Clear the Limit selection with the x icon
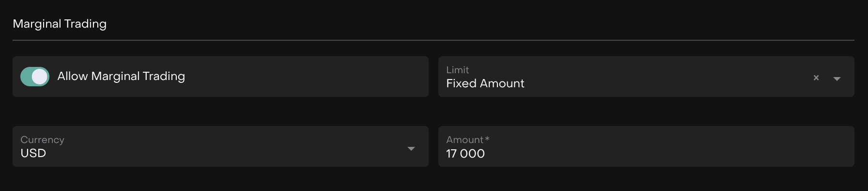The image size is (868, 191). click(x=816, y=78)
